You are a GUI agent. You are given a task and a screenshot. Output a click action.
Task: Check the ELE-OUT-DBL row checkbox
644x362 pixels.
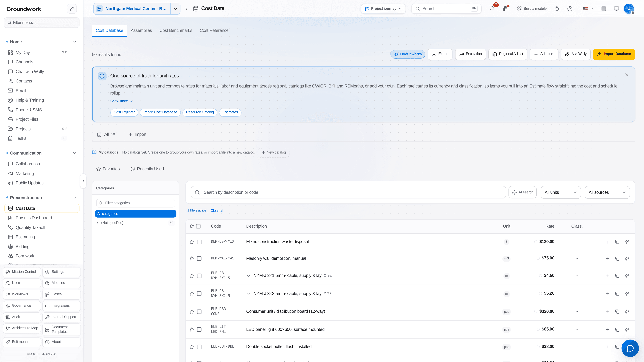[199, 347]
